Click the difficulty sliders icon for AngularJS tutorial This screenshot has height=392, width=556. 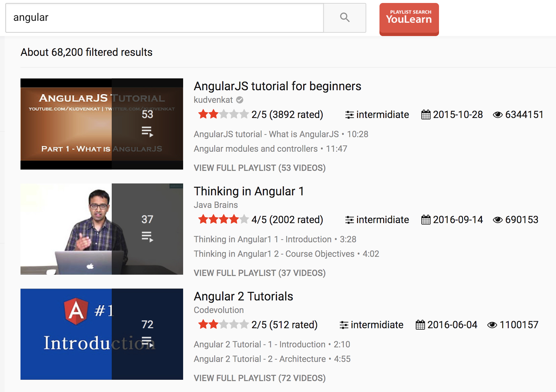(x=349, y=115)
